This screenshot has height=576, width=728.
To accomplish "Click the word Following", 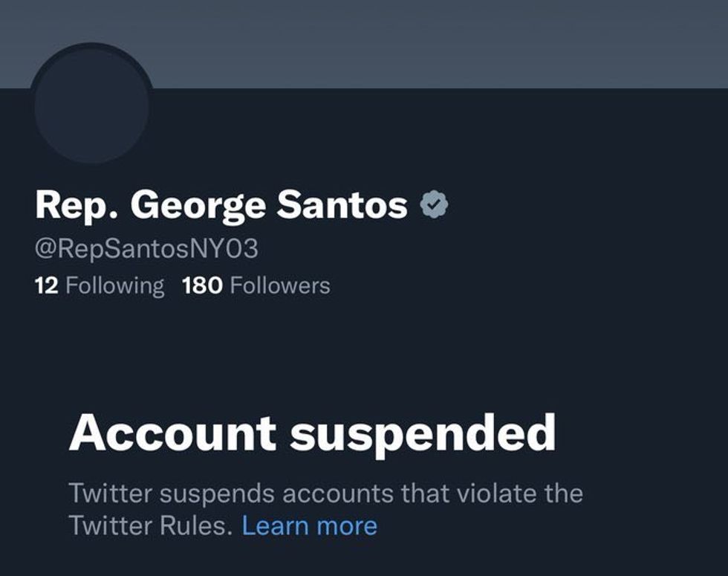I will click(x=114, y=285).
